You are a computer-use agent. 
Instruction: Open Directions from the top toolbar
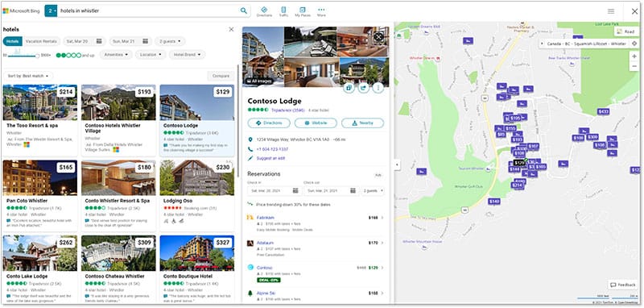point(264,11)
